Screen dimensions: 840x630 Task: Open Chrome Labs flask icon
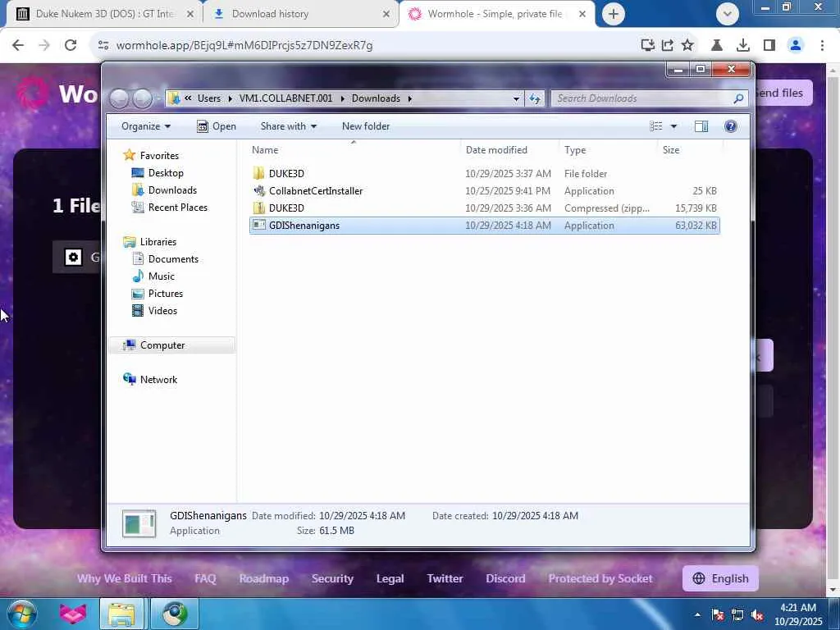717,46
